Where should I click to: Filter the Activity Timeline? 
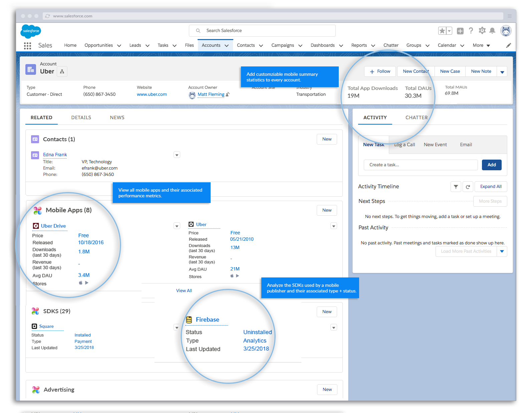456,187
